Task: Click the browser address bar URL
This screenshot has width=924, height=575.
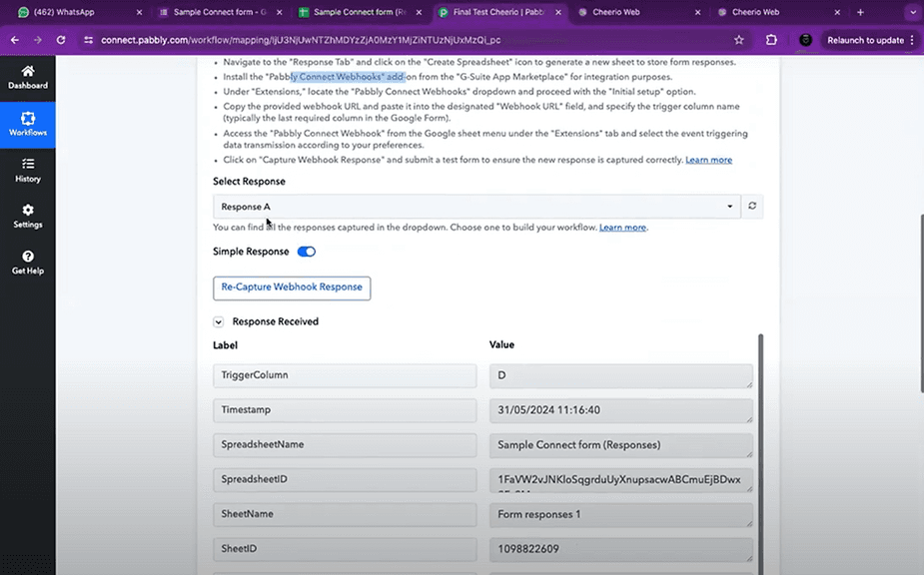Action: coord(301,40)
